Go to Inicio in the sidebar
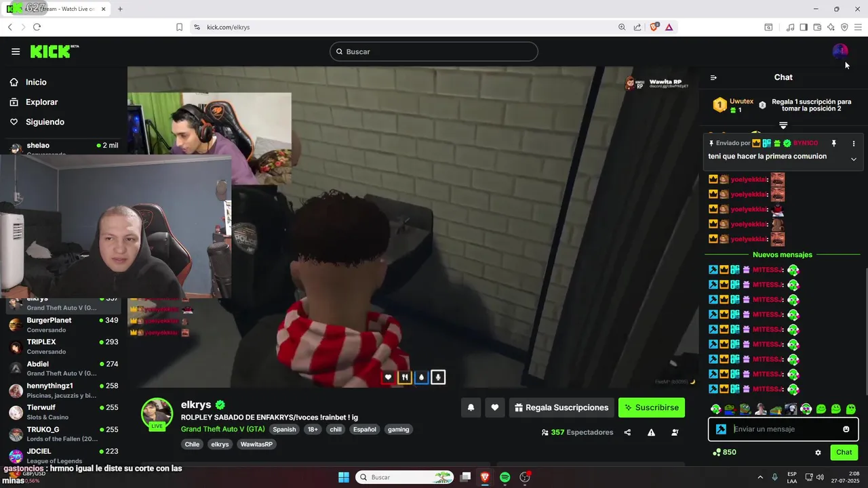This screenshot has width=868, height=488. [x=36, y=82]
